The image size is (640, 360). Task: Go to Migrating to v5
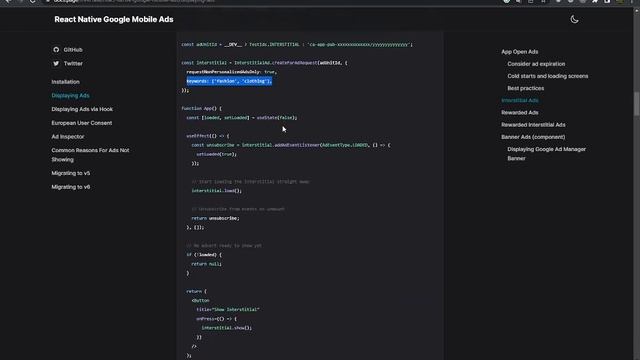pos(71,173)
